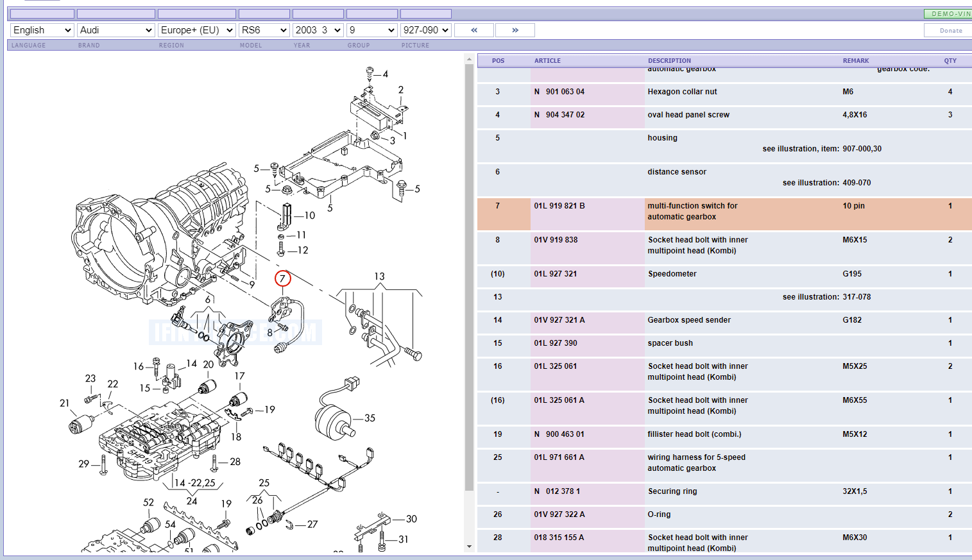972x560 pixels.
Task: Expand the Region dropdown Europe+ (EU)
Action: [197, 30]
